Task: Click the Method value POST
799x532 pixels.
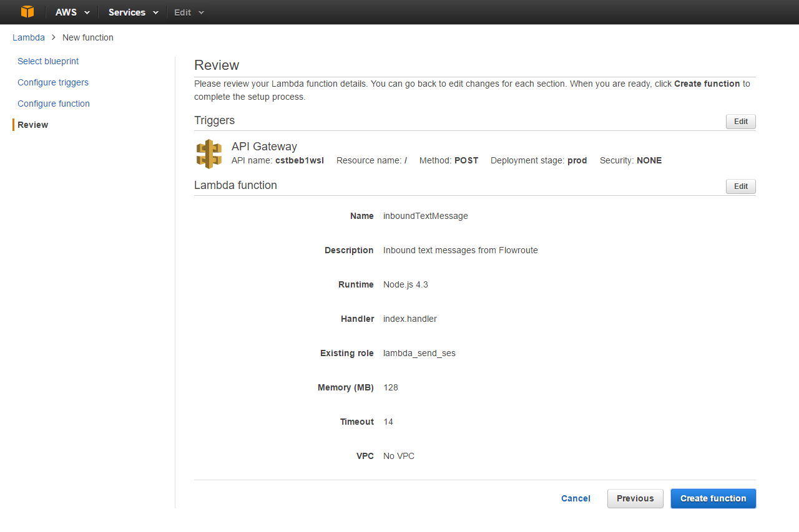Action: (x=466, y=160)
